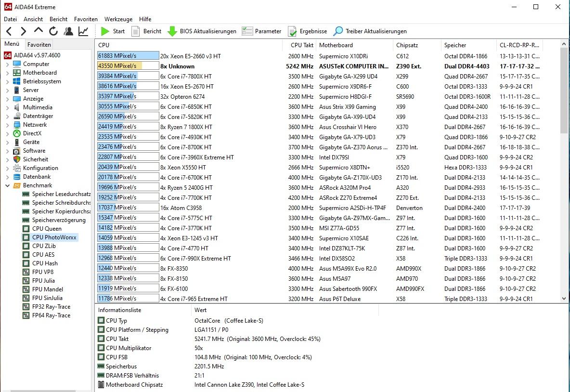Click the Parameter checklist icon
Screen dimensions: 570x392
247,31
